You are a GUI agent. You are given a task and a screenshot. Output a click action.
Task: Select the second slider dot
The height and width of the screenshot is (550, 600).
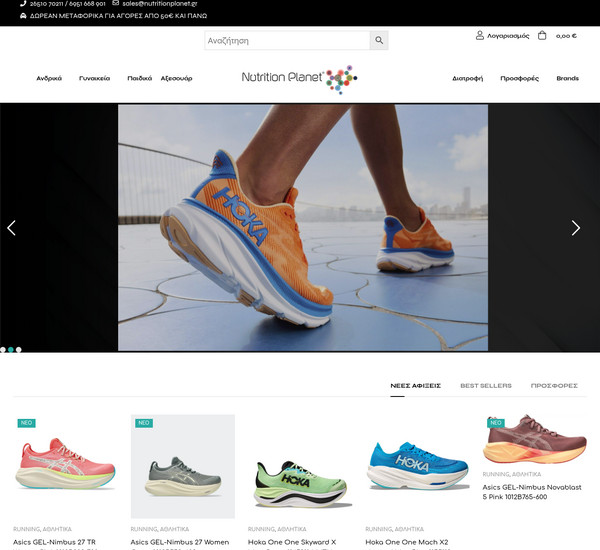pyautogui.click(x=11, y=349)
